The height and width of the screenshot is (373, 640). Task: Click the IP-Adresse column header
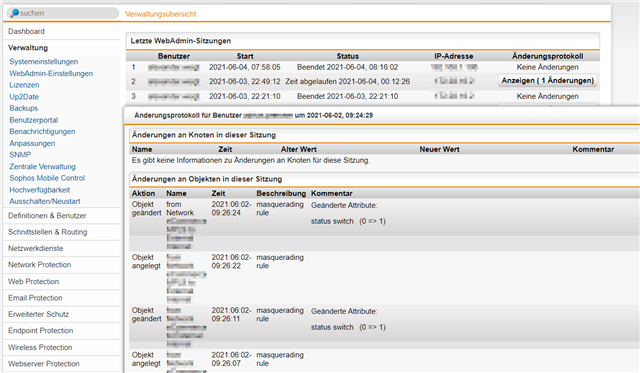[x=453, y=56]
